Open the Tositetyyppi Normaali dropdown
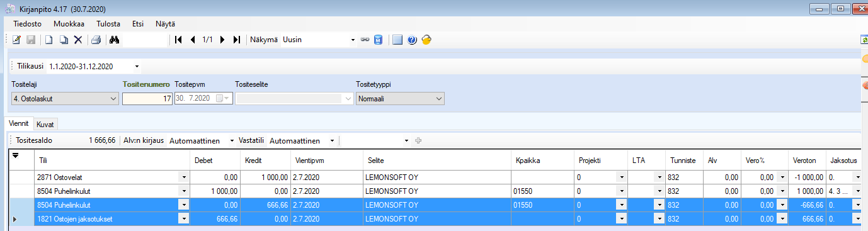868x231 pixels. click(x=439, y=98)
